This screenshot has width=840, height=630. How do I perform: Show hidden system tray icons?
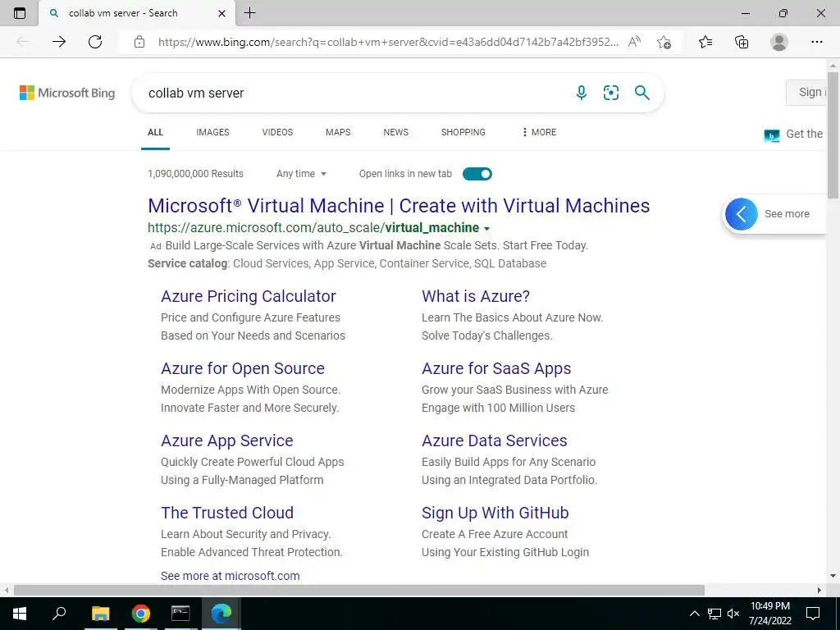tap(694, 614)
